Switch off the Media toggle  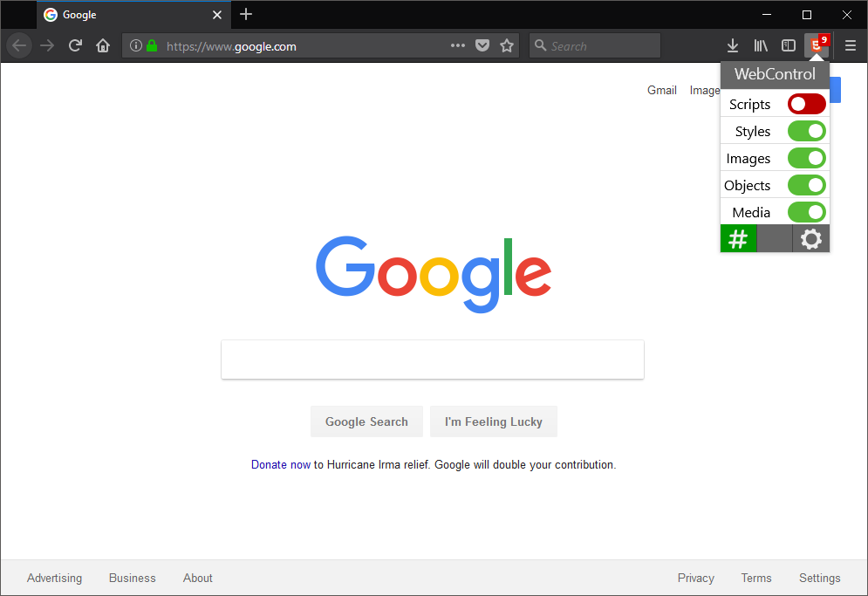tap(807, 212)
